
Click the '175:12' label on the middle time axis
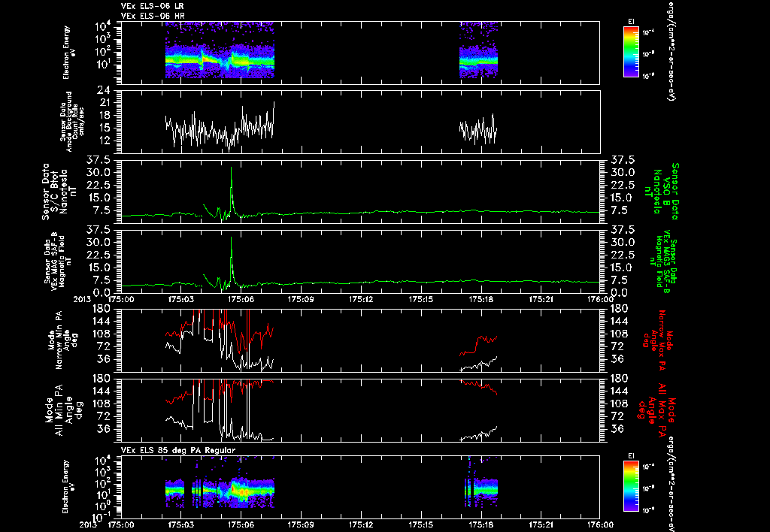[360, 299]
